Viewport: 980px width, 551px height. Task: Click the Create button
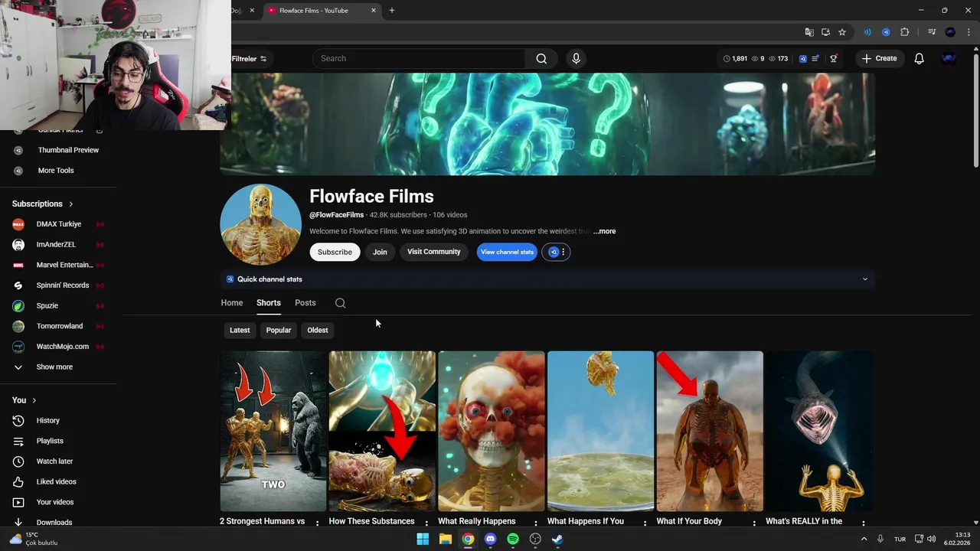880,59
